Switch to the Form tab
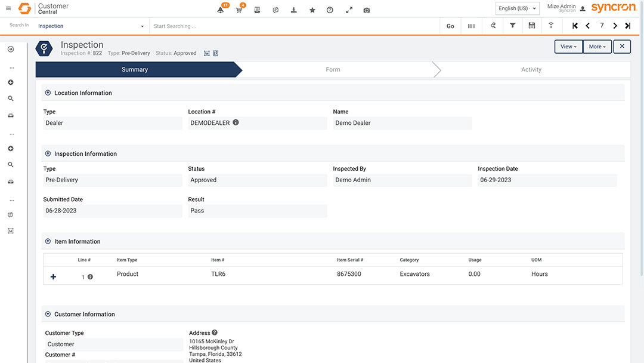This screenshot has width=644, height=363. [333, 69]
